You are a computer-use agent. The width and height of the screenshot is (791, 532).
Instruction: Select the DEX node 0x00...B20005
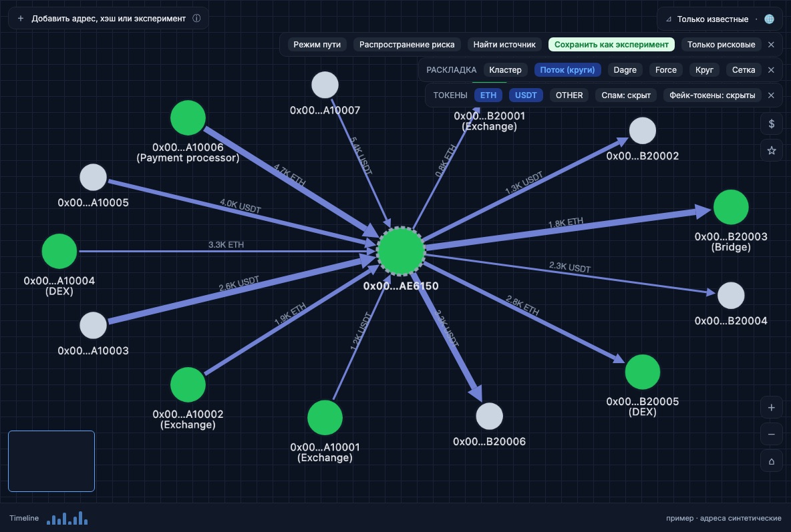pos(642,372)
